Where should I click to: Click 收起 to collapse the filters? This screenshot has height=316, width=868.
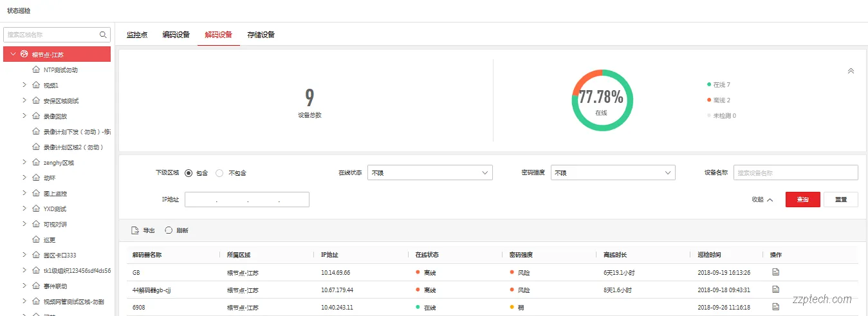click(762, 200)
